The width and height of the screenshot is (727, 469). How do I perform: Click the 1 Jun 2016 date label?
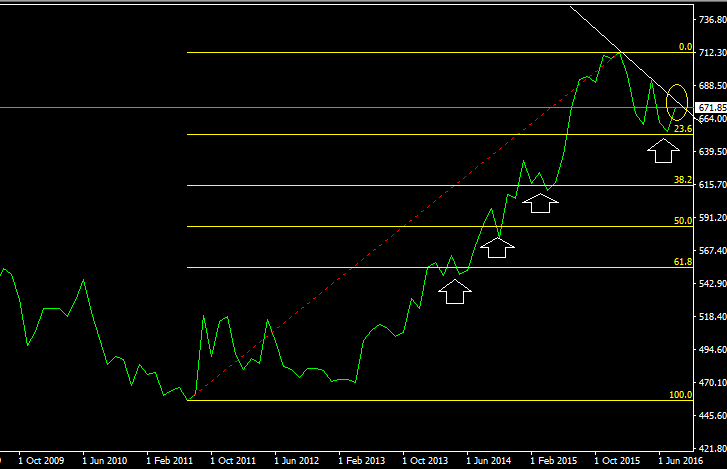tap(681, 461)
